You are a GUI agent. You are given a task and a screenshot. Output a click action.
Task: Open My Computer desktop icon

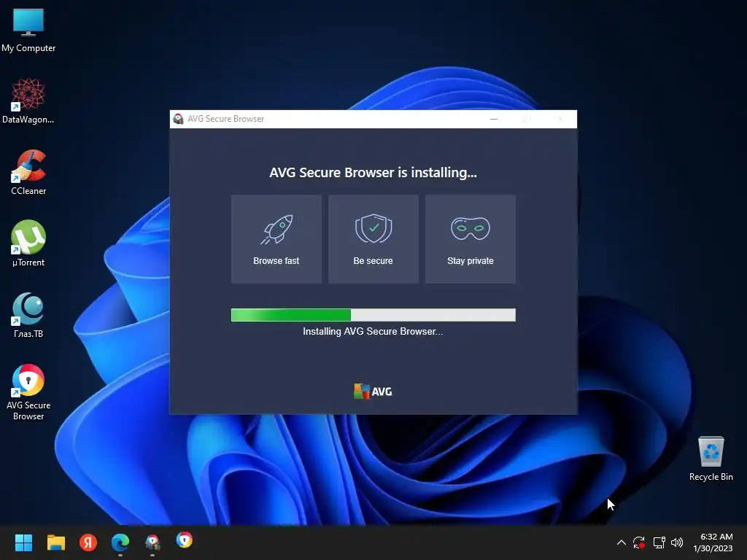point(28,30)
